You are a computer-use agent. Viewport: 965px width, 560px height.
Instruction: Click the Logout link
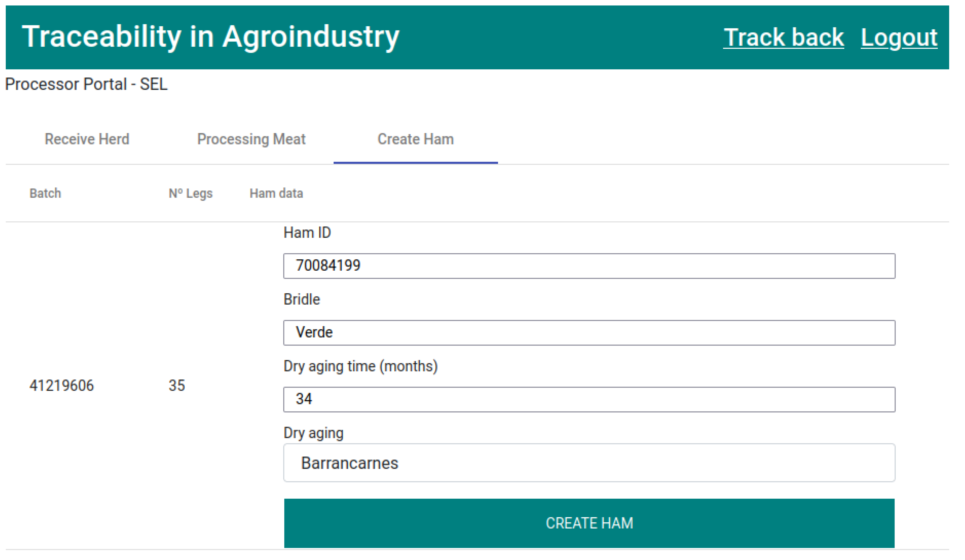tap(898, 37)
